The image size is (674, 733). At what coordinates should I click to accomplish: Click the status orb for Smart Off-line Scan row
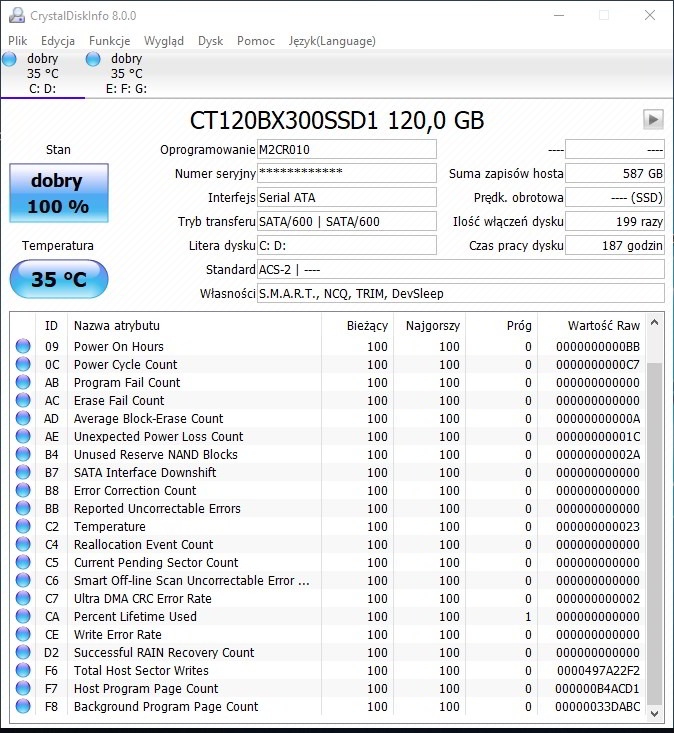pos(23,580)
